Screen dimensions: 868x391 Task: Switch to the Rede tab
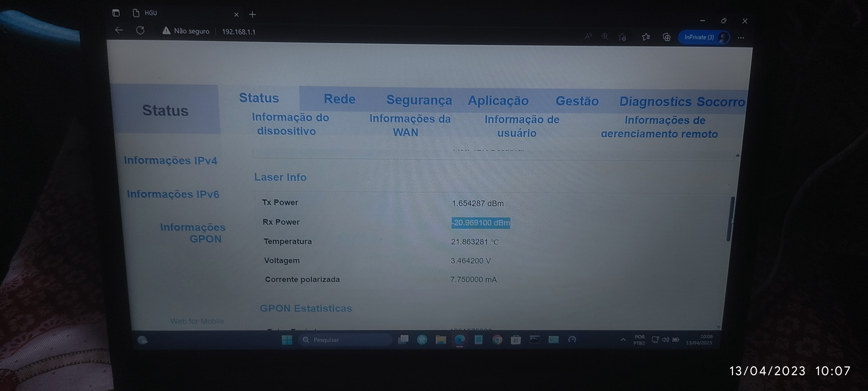(x=339, y=99)
